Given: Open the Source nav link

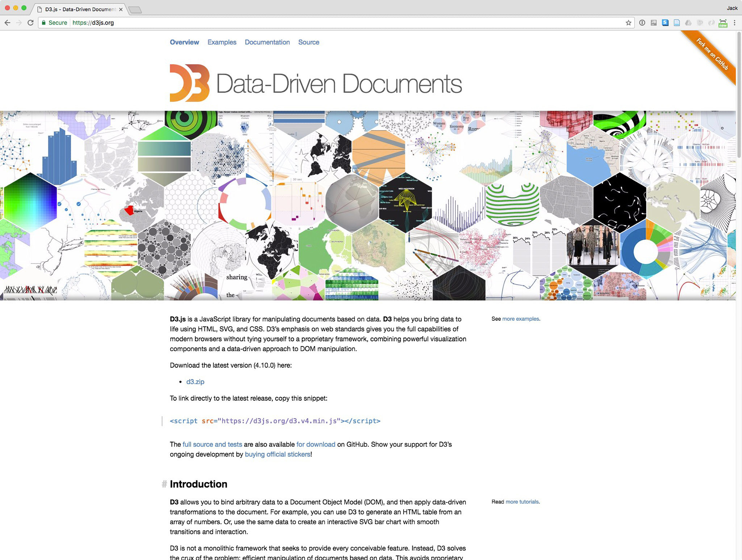Looking at the screenshot, I should point(308,42).
